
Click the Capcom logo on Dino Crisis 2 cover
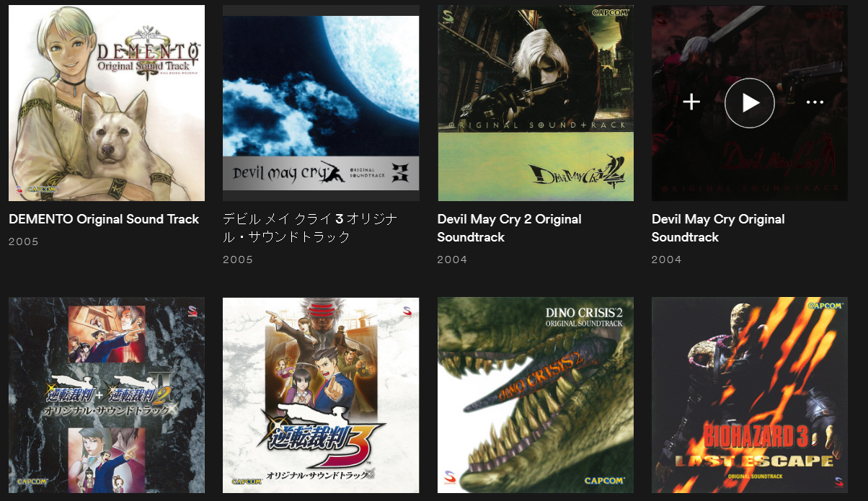click(604, 481)
